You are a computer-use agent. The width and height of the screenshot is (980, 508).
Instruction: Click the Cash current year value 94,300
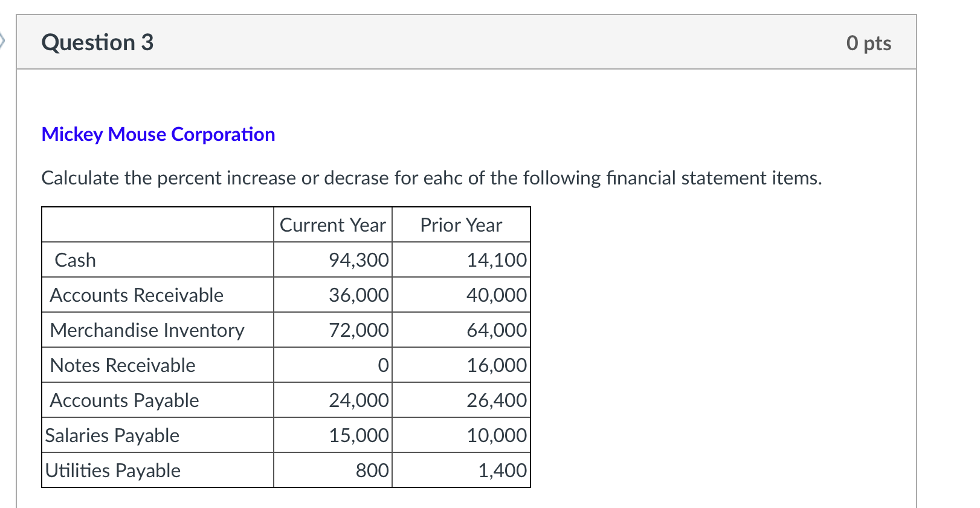pyautogui.click(x=359, y=260)
